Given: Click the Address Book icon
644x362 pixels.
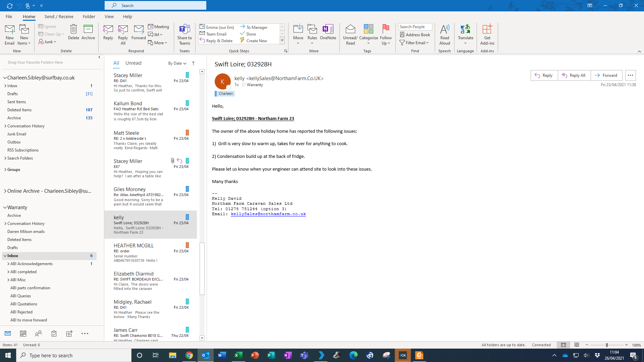Looking at the screenshot, I should tap(415, 35).
